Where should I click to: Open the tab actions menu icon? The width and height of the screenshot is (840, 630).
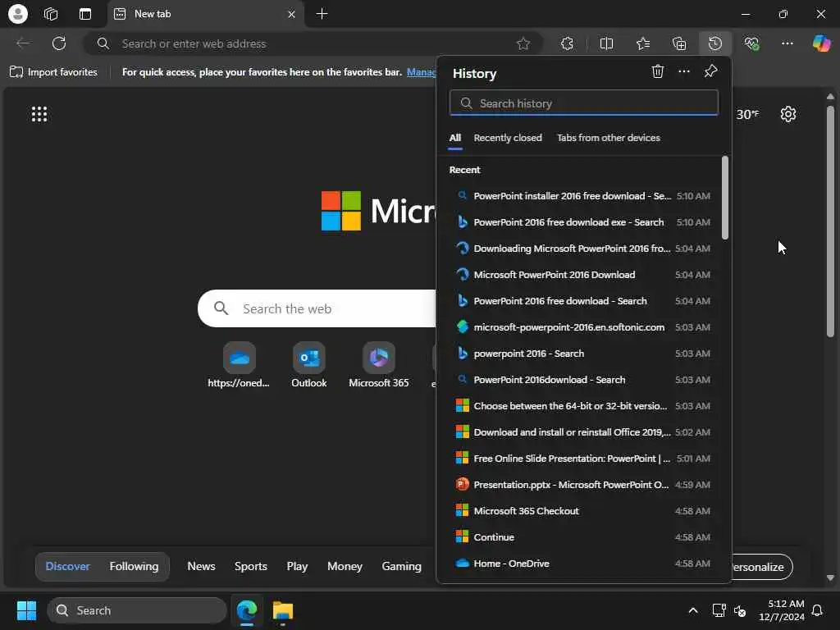tap(85, 14)
